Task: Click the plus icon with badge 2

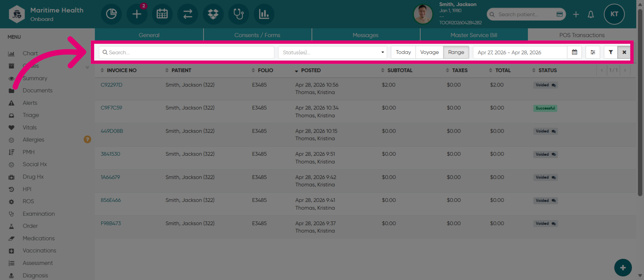Action: [x=137, y=14]
